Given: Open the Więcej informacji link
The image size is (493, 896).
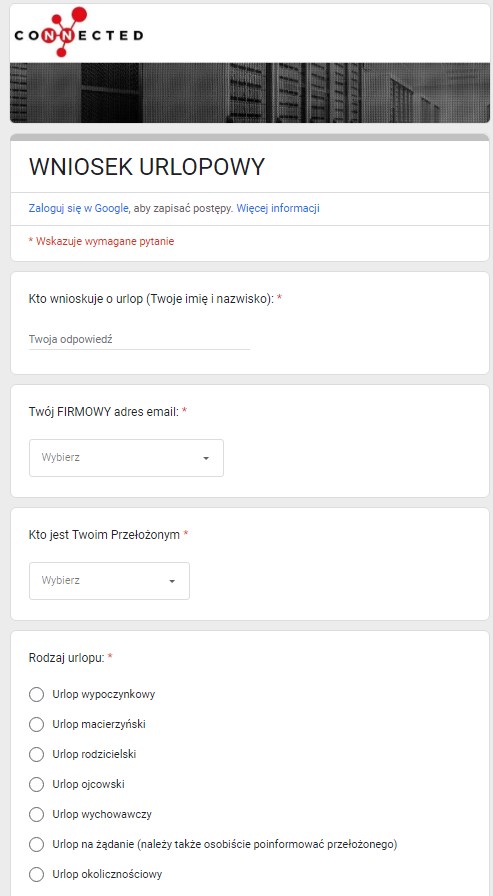Looking at the screenshot, I should click(278, 209).
